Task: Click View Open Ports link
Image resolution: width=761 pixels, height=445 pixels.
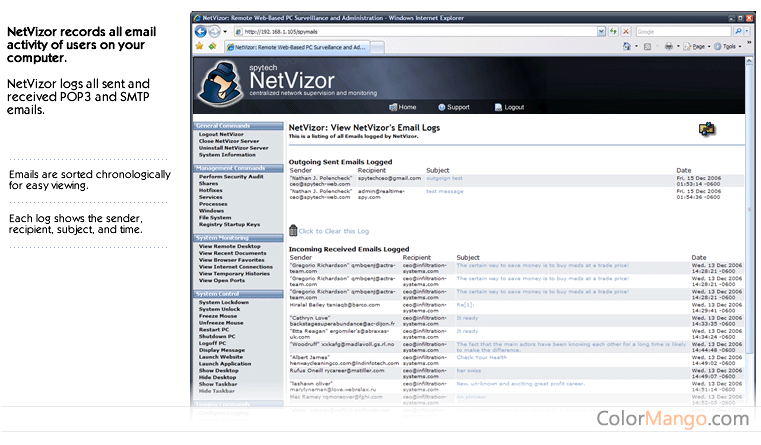Action: point(222,280)
